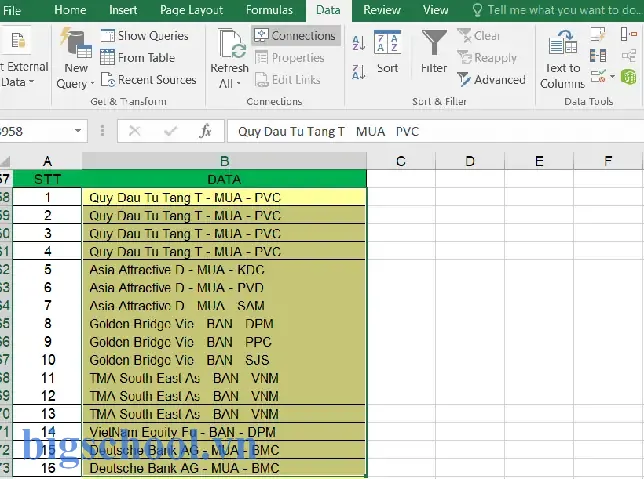Click the formula bar text field
The width and height of the screenshot is (644, 479).
435,131
